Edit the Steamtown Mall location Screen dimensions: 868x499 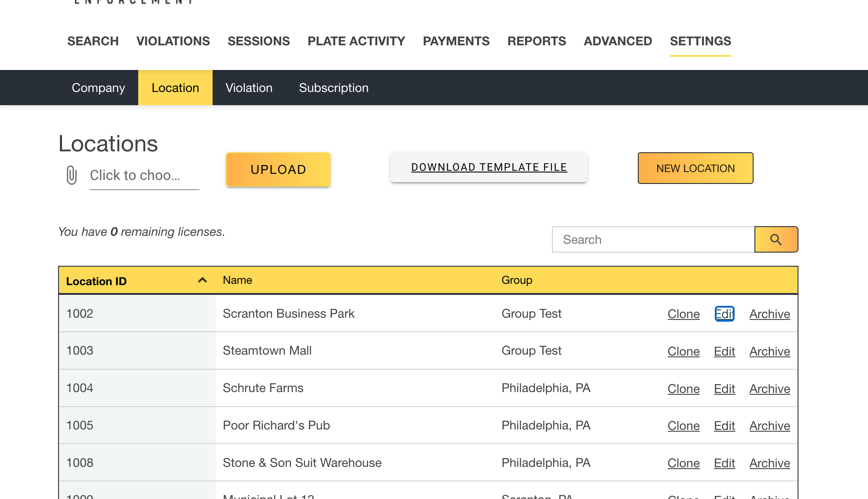pos(724,351)
